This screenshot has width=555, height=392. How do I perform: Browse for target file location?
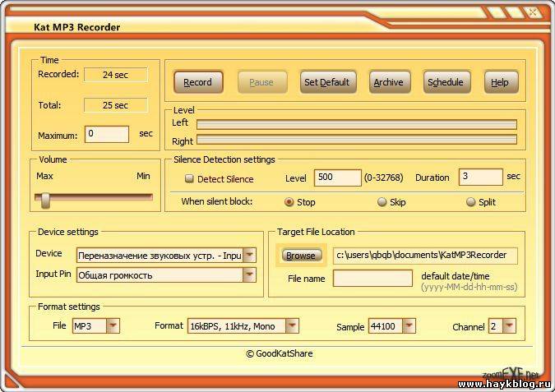click(x=301, y=255)
